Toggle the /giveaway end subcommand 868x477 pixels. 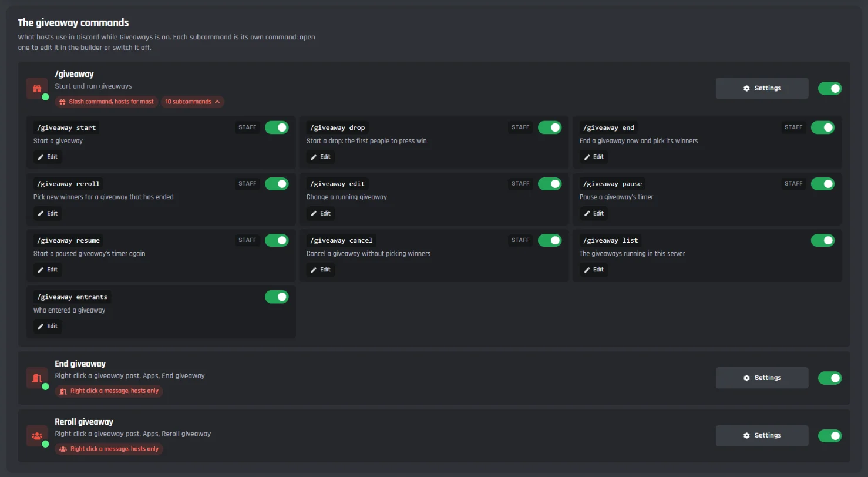[823, 127]
